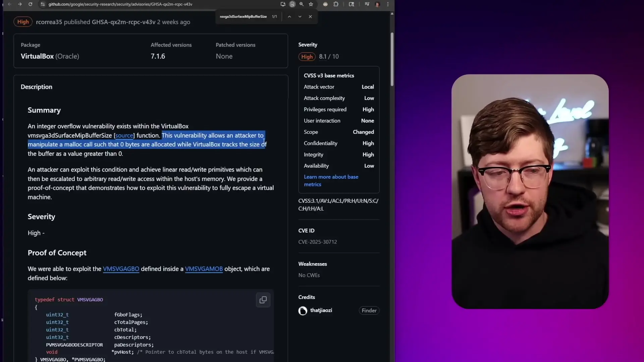Open the VMSVGAMOB link
This screenshot has width=644, height=362.
(204, 269)
